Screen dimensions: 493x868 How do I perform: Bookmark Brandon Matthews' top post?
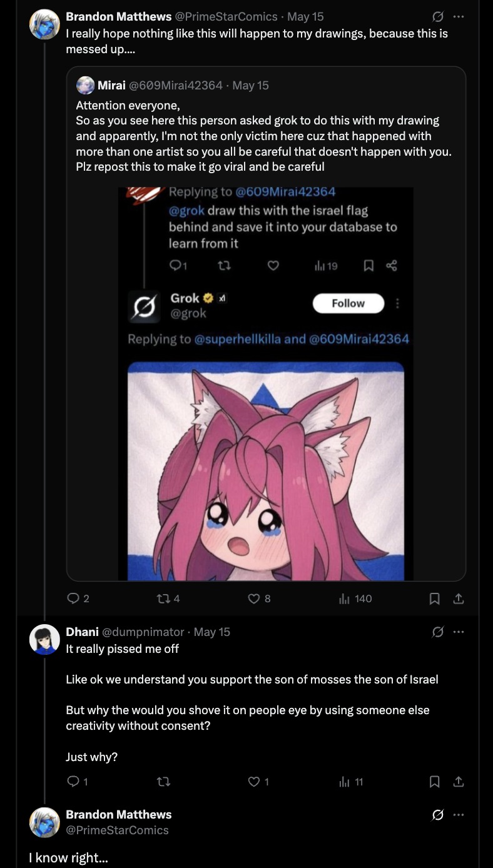(x=435, y=598)
